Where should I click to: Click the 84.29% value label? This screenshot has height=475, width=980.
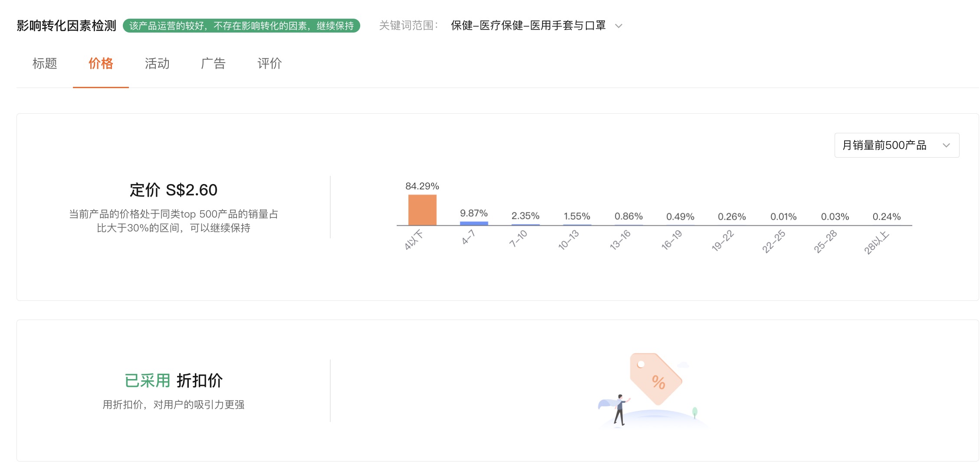click(422, 186)
